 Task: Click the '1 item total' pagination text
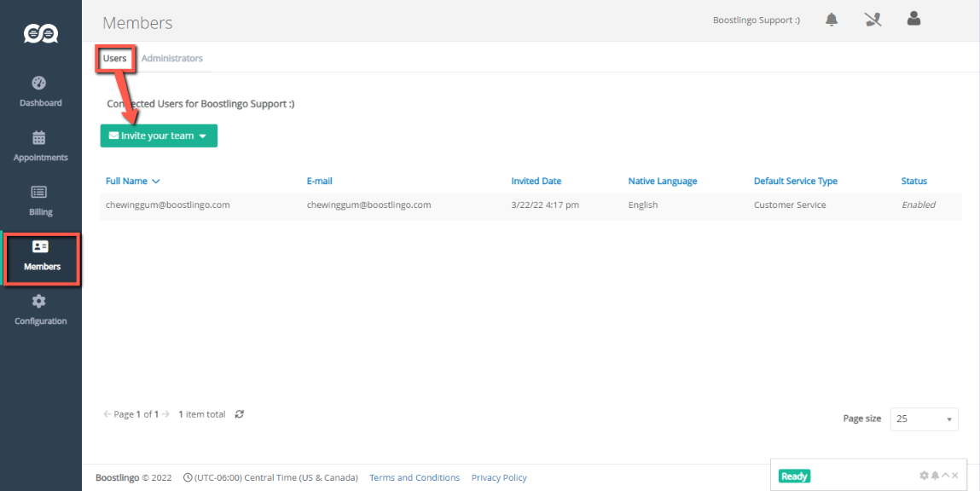(202, 413)
